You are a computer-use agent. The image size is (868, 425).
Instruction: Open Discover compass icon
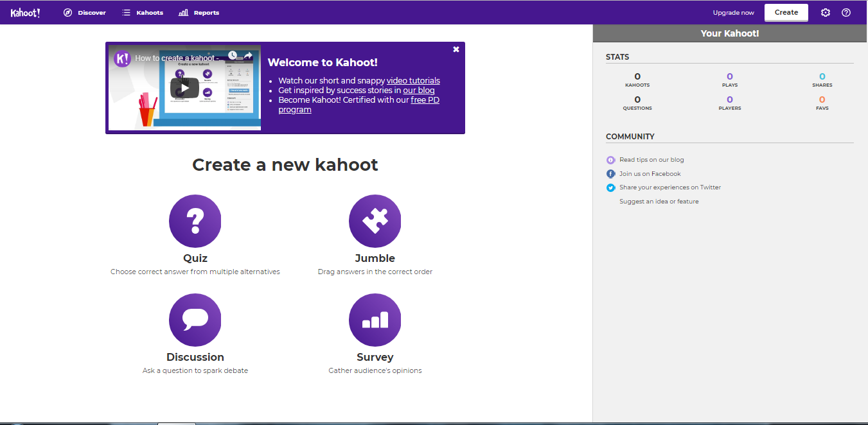(68, 12)
